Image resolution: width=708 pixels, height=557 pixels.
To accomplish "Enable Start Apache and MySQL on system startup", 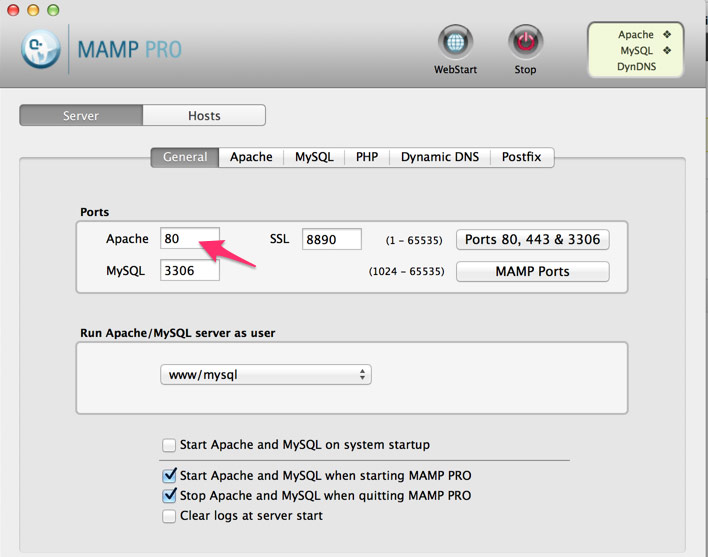I will tap(169, 445).
